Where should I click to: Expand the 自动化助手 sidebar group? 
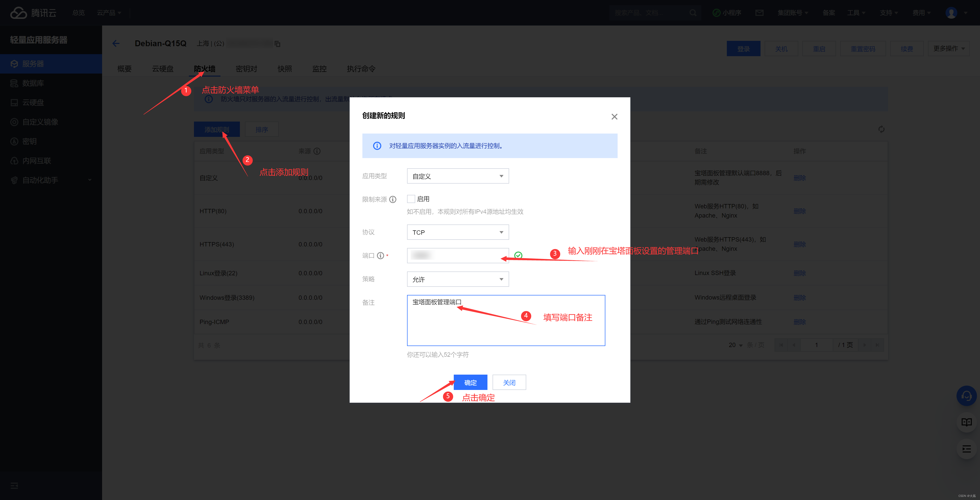point(51,180)
